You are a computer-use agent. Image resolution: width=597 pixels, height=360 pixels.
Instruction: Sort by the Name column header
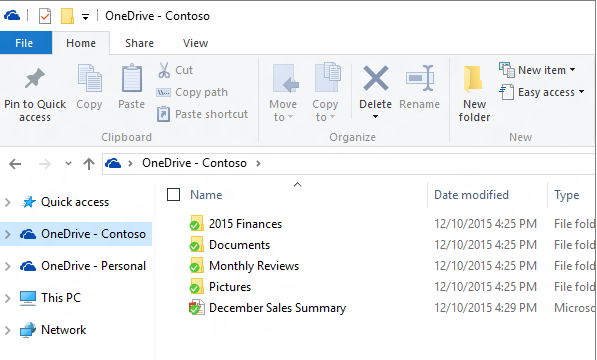pyautogui.click(x=206, y=195)
